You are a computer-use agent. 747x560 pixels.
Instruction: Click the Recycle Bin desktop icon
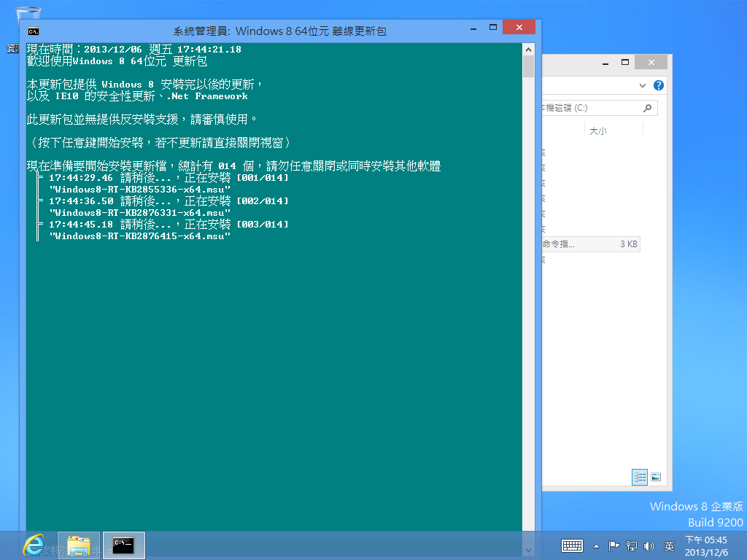(x=28, y=13)
